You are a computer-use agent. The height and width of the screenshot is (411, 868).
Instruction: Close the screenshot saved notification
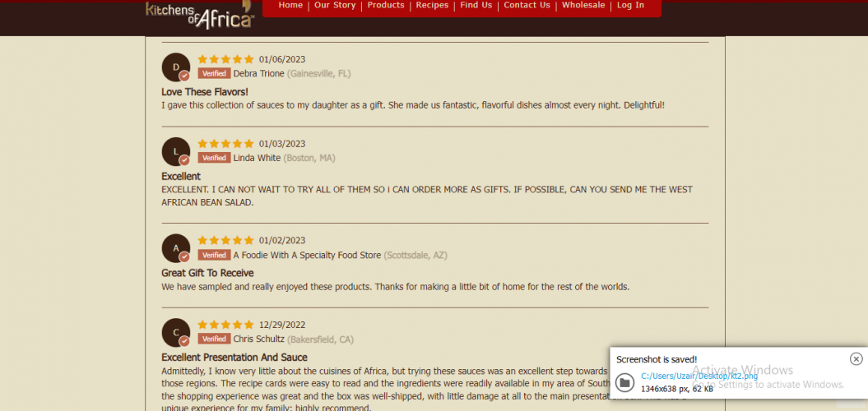click(x=856, y=359)
